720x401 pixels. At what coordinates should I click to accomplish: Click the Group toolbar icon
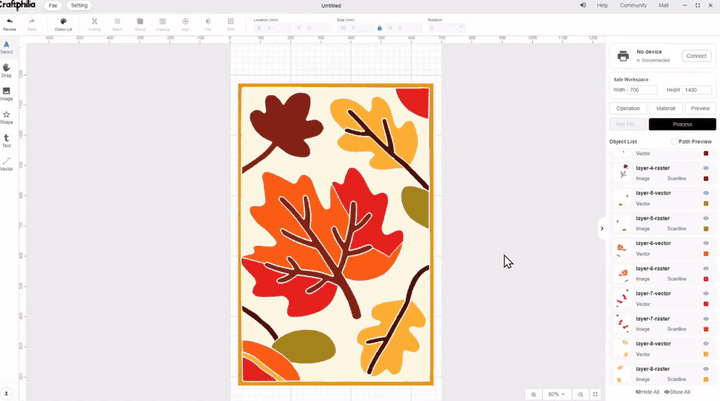pyautogui.click(x=140, y=22)
